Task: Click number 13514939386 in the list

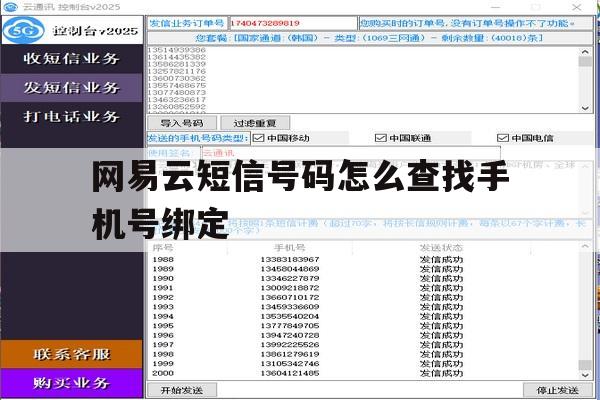Action: pos(176,50)
